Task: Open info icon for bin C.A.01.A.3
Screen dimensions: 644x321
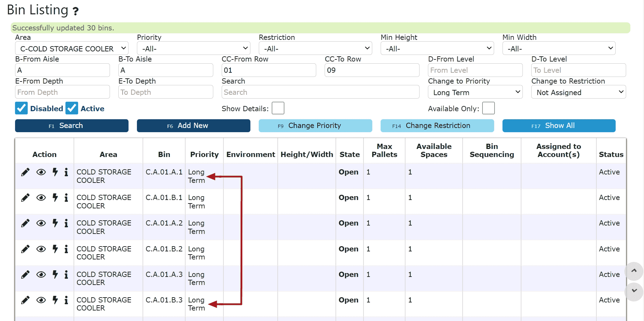Action: click(66, 274)
